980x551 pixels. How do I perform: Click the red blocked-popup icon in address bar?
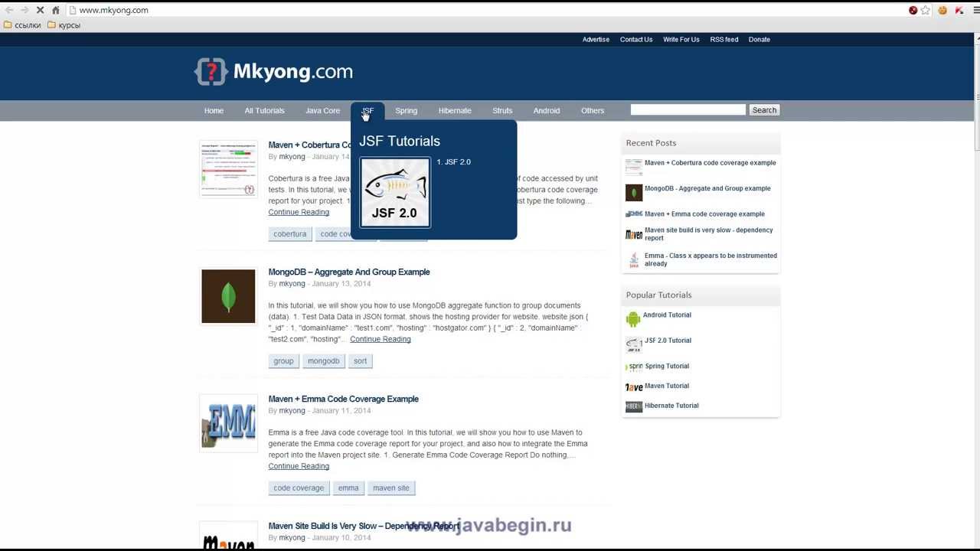[x=913, y=10]
